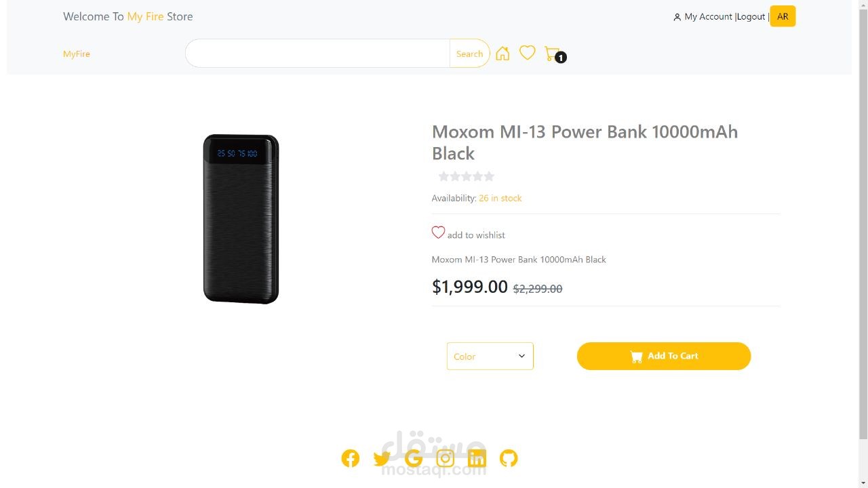Expand the Color dropdown
Image resolution: width=868 pixels, height=488 pixels.
click(x=490, y=357)
